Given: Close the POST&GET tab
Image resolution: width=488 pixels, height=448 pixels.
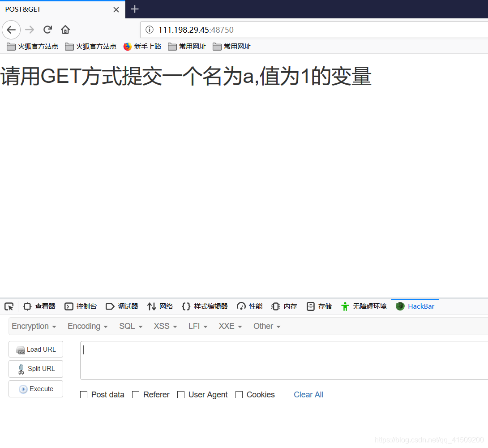Looking at the screenshot, I should coord(116,10).
